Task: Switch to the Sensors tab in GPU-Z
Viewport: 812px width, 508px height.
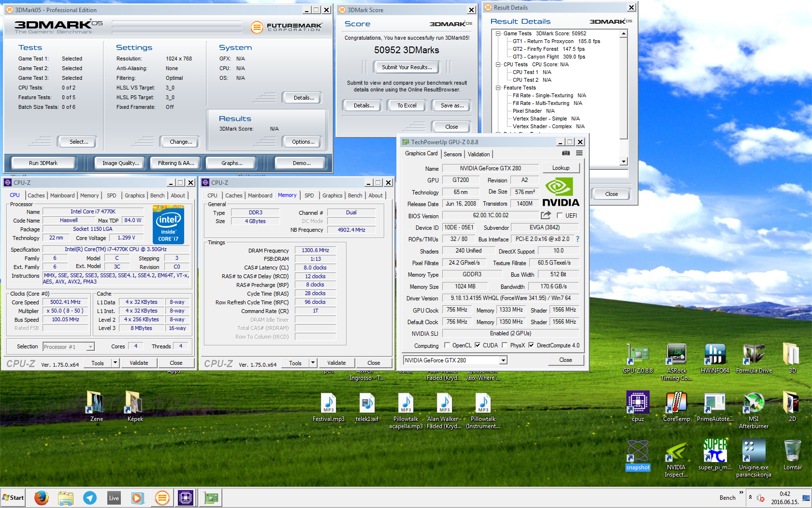Action: click(453, 154)
